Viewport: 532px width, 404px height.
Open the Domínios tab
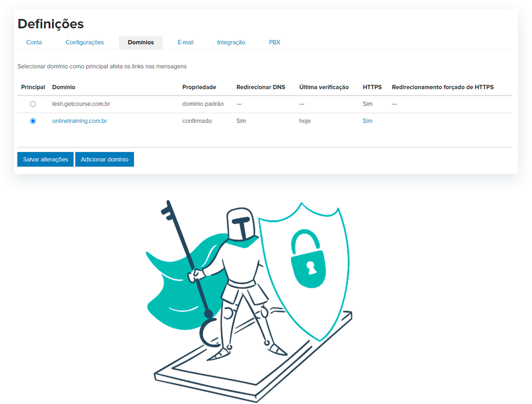point(141,43)
